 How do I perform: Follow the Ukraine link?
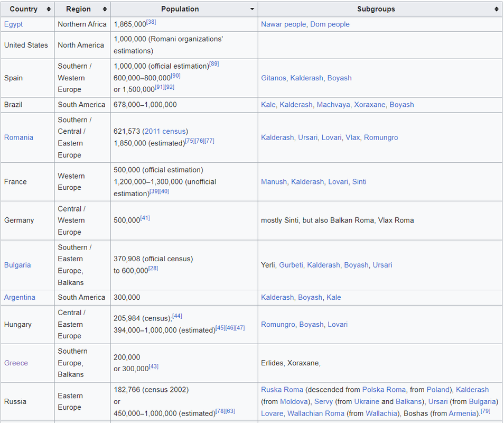[x=367, y=401]
